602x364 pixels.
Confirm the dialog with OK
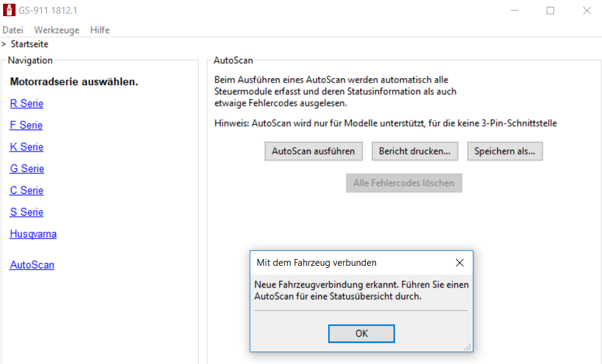pos(362,334)
